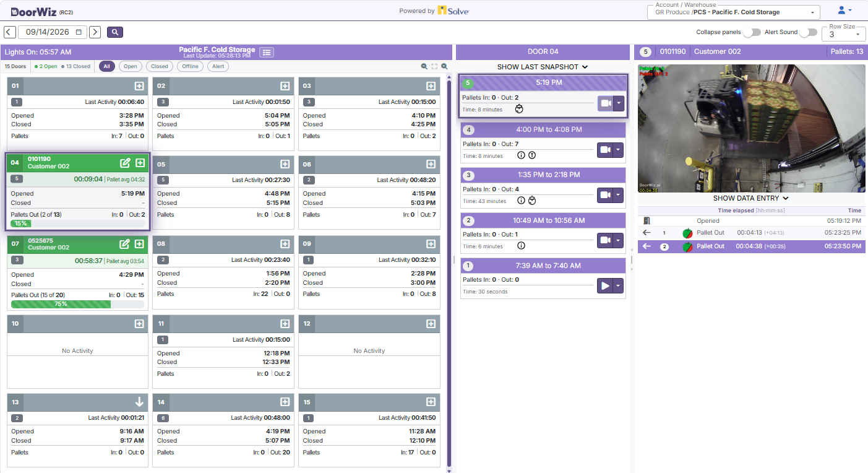This screenshot has width=868, height=473.
Task: Click the info icon on the 10:49 AM session
Action: pyautogui.click(x=521, y=246)
